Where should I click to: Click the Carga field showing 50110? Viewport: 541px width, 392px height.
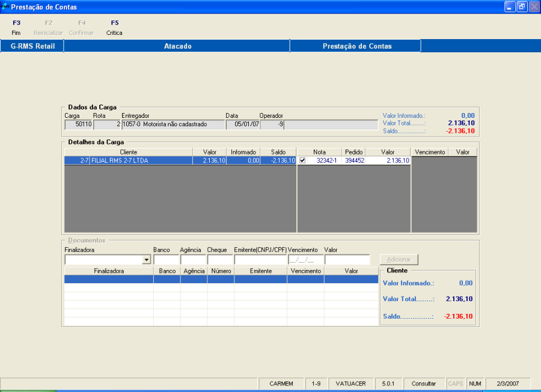click(x=78, y=124)
